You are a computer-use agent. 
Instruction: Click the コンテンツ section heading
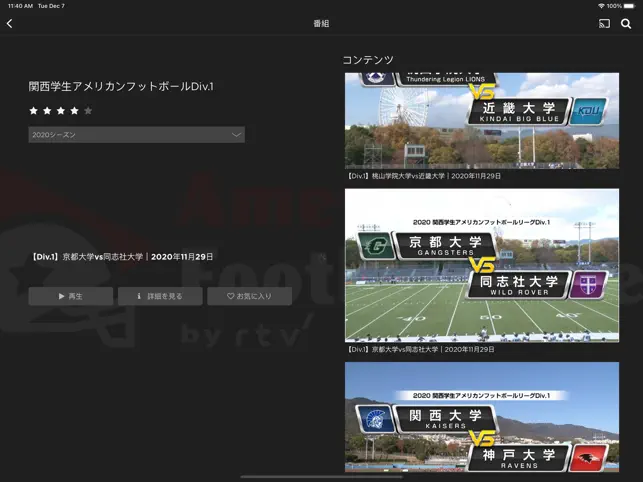[x=368, y=60]
